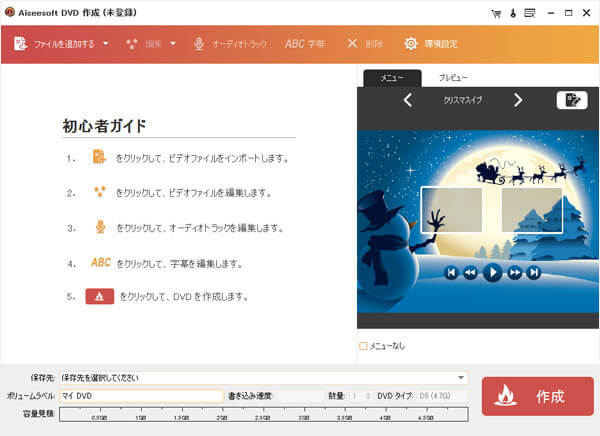Click the microphone icon in guide step 3
600x436 pixels.
[100, 227]
